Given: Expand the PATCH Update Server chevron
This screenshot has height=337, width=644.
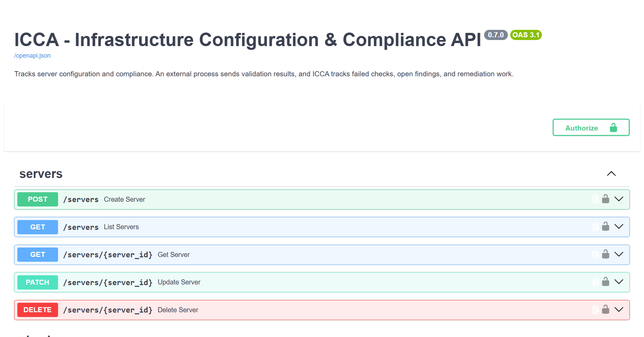Looking at the screenshot, I should [619, 282].
